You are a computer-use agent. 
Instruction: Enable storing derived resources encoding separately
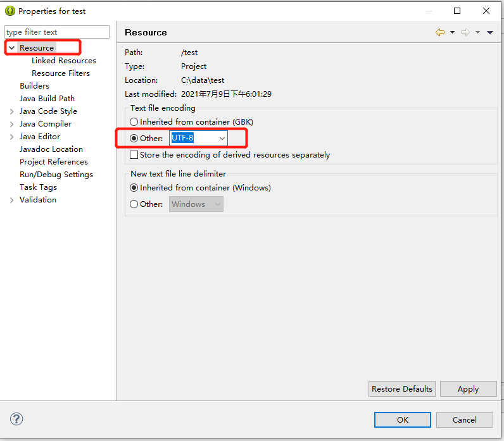[134, 154]
